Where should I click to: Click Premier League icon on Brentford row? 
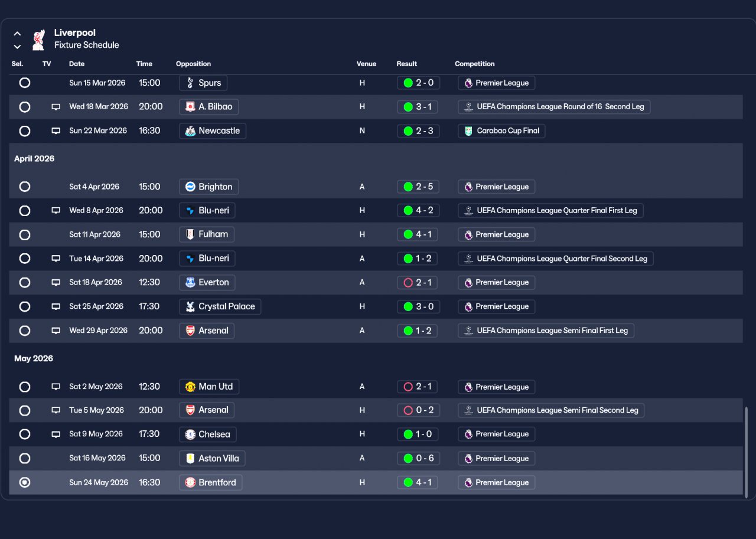468,482
